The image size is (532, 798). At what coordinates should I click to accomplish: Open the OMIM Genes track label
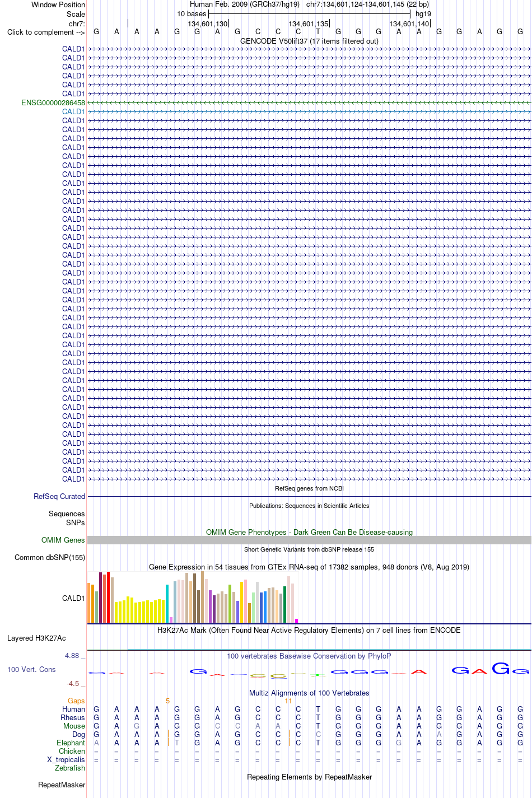click(x=63, y=540)
